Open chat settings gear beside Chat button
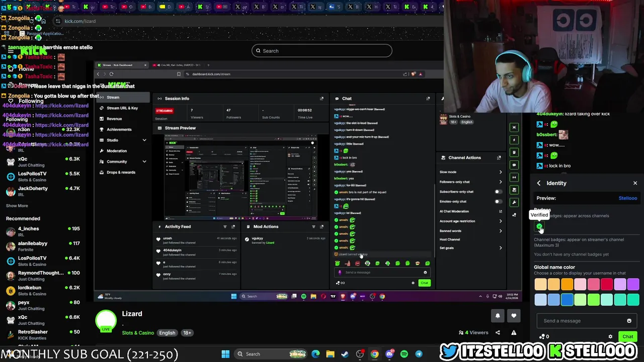The image size is (644, 362). pyautogui.click(x=610, y=336)
